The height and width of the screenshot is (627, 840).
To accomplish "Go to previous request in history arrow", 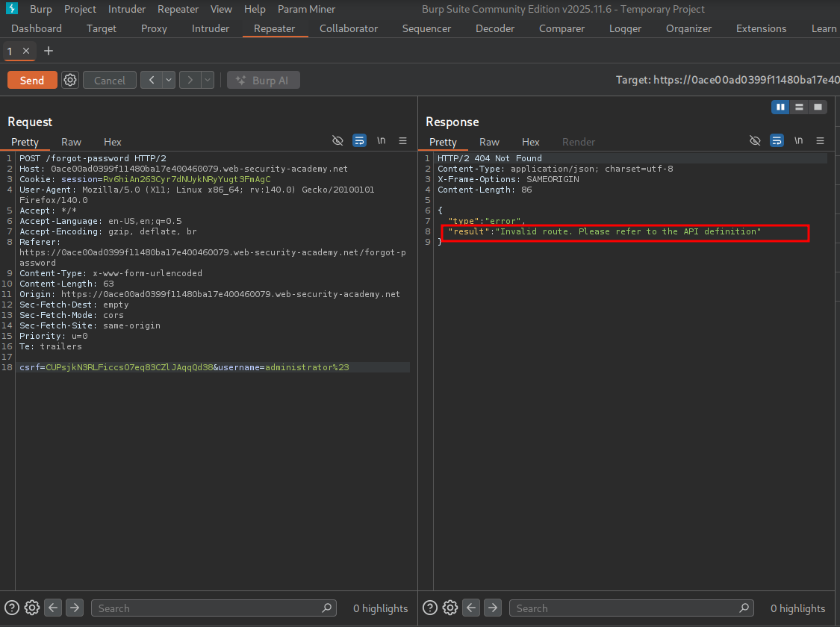I will (152, 81).
